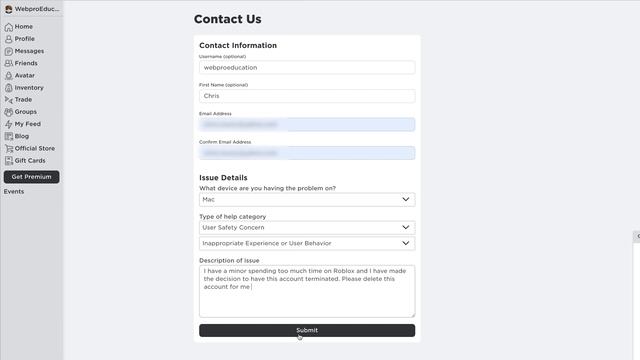The height and width of the screenshot is (360, 640).
Task: Click the Trade arrows icon
Action: [9, 100]
